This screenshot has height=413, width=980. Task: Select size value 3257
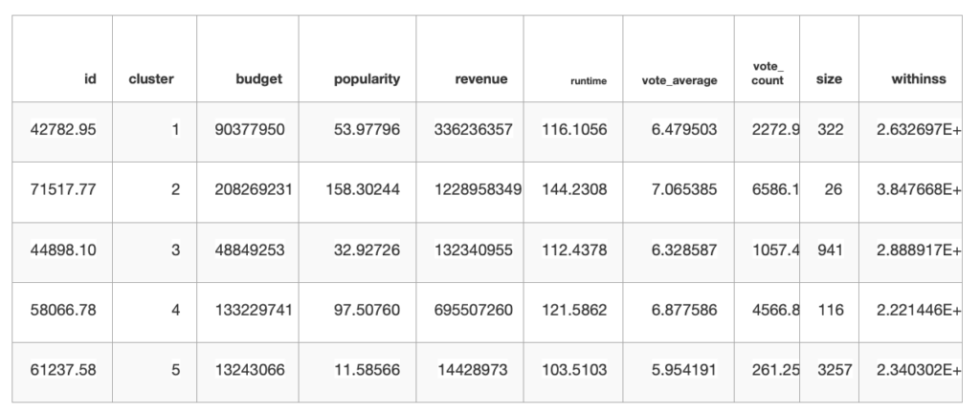pyautogui.click(x=835, y=370)
